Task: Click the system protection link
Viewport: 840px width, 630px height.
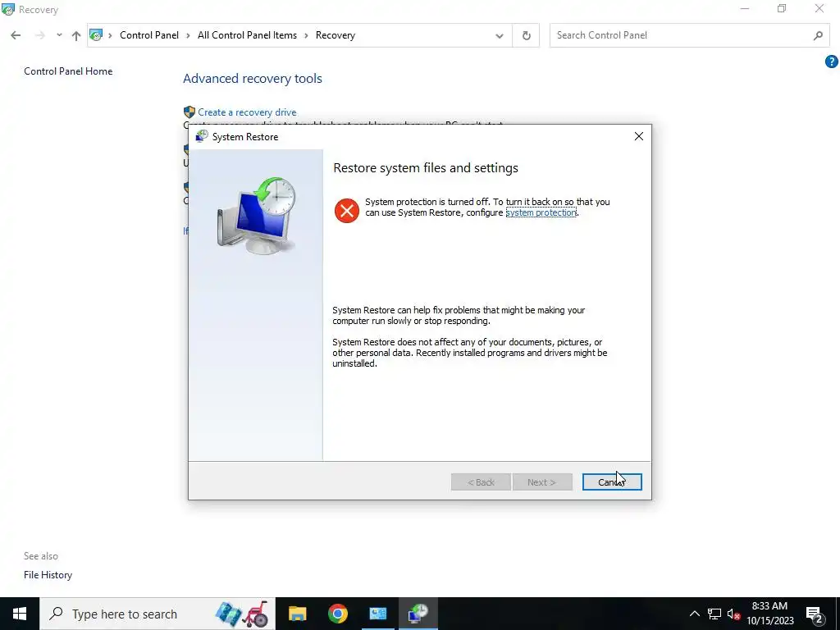Action: [x=541, y=212]
